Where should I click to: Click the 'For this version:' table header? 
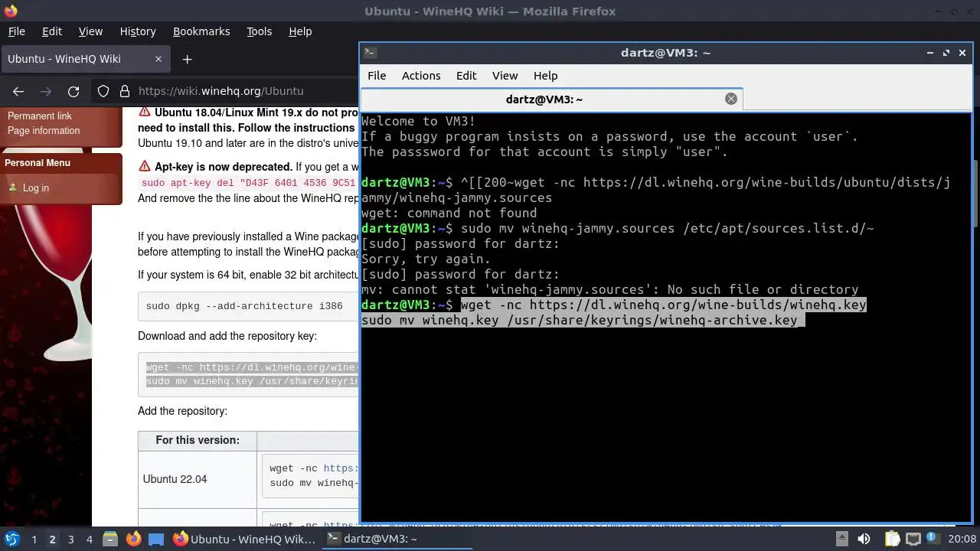tap(198, 440)
